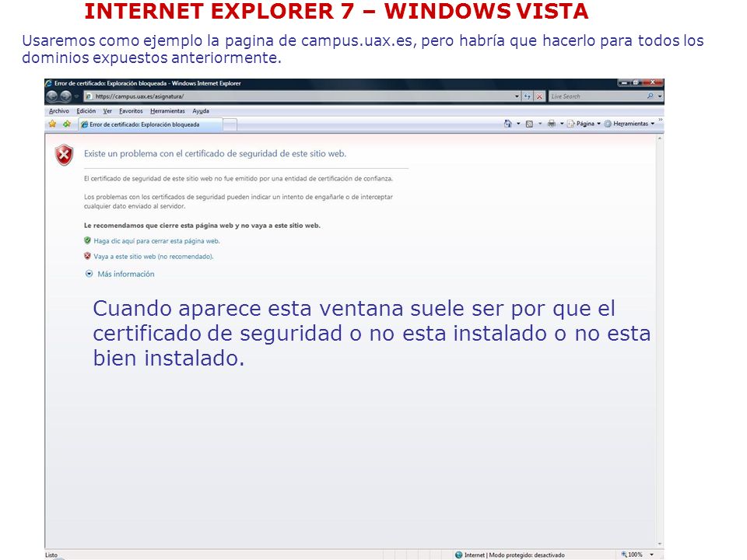Open the feeds dropdown arrow
The width and height of the screenshot is (747, 560).
click(540, 124)
